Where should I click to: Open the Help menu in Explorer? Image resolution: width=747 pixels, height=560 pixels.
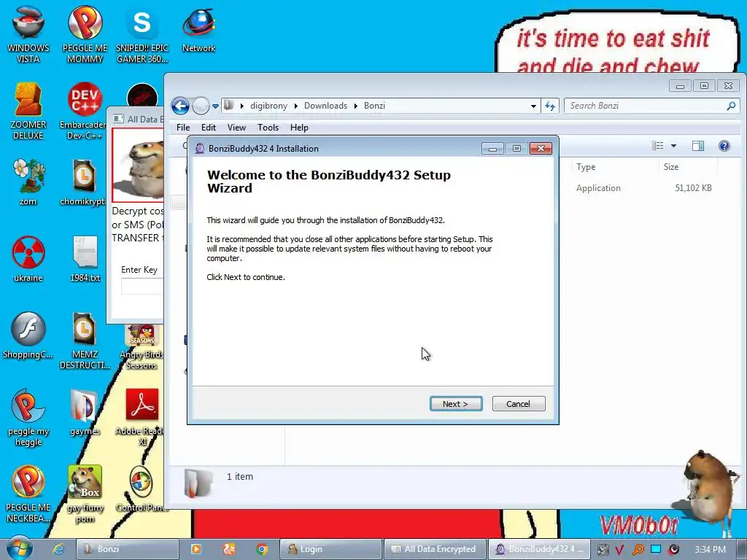(x=299, y=128)
